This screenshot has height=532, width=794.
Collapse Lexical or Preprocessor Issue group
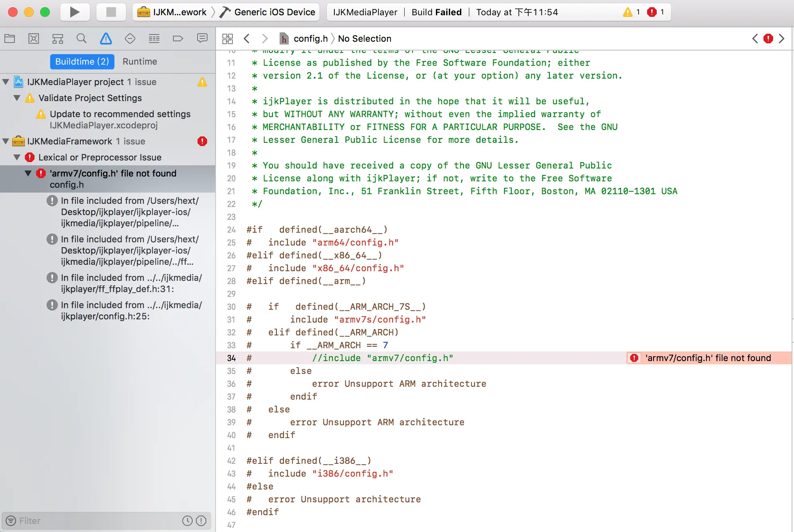point(17,157)
